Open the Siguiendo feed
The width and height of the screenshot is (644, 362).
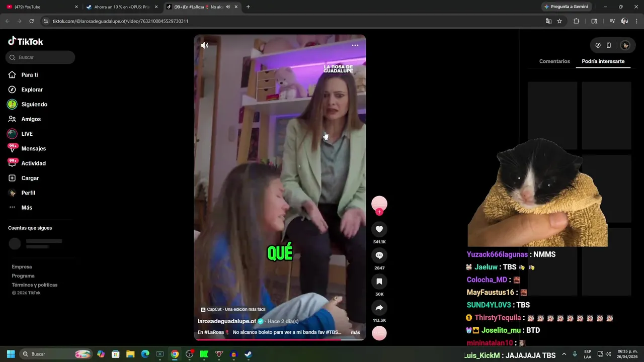[34, 104]
